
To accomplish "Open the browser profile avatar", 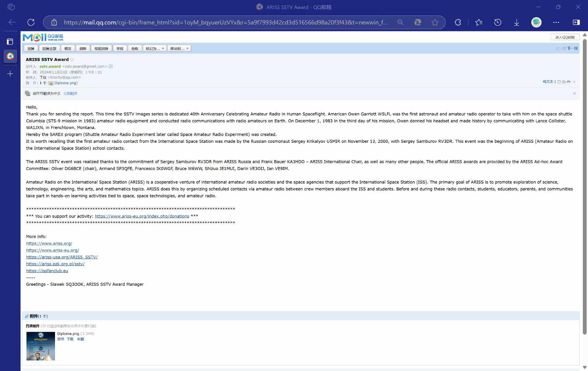I will [536, 22].
